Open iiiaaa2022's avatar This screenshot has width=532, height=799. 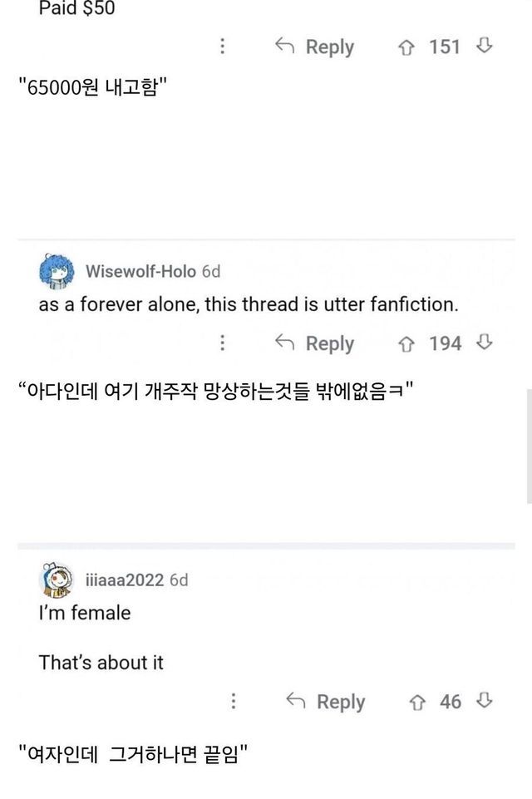(57, 580)
